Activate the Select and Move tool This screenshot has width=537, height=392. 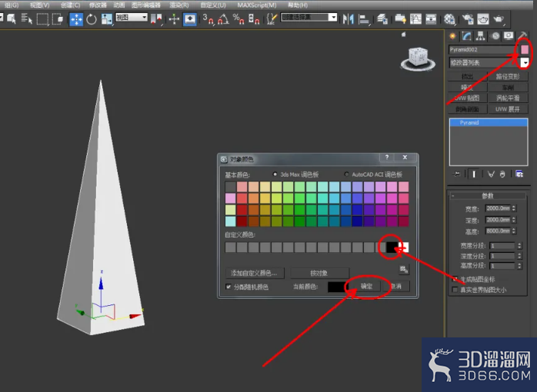76,18
